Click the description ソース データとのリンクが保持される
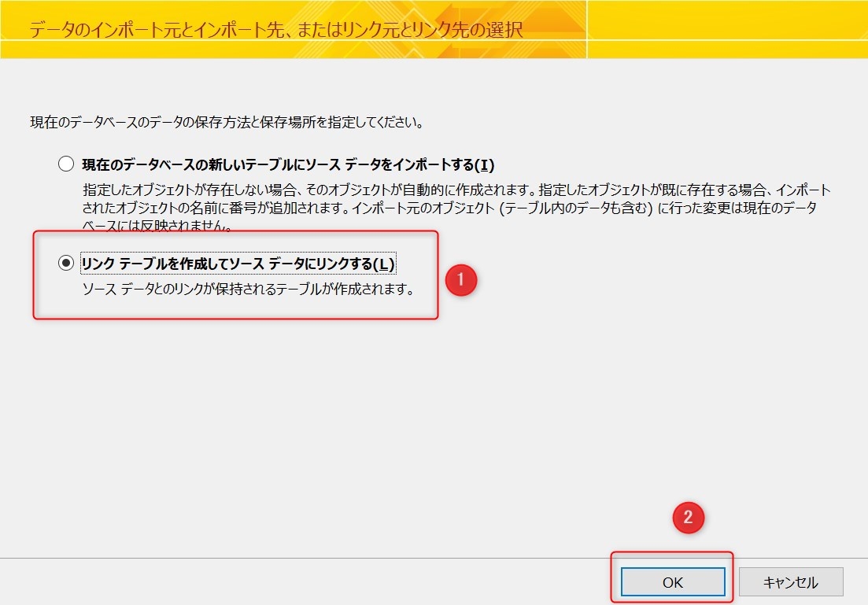The width and height of the screenshot is (868, 605). pos(248,289)
